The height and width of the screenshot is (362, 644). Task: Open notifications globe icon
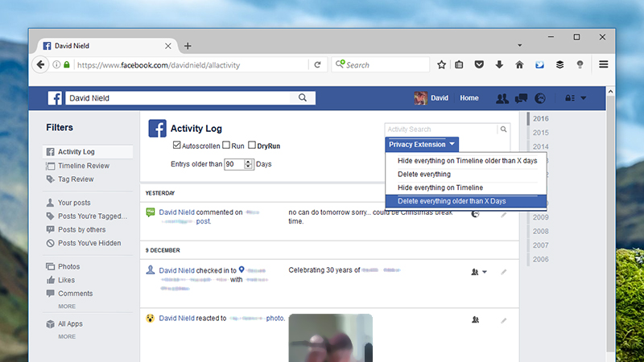[x=540, y=98]
